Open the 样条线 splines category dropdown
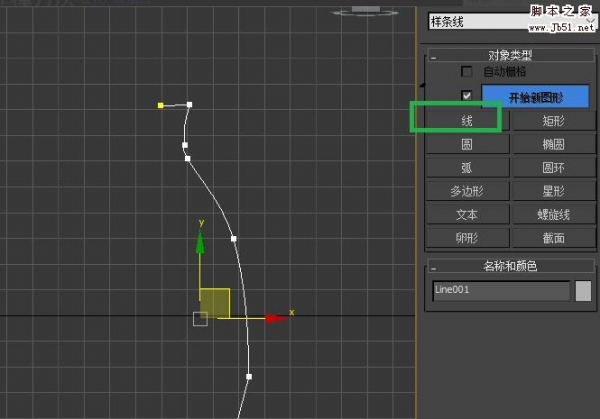 pos(512,21)
